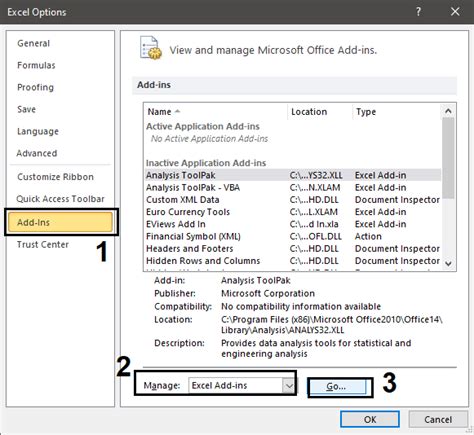The height and width of the screenshot is (435, 474).
Task: Select Hidden Rows and Columns row
Action: tap(293, 261)
